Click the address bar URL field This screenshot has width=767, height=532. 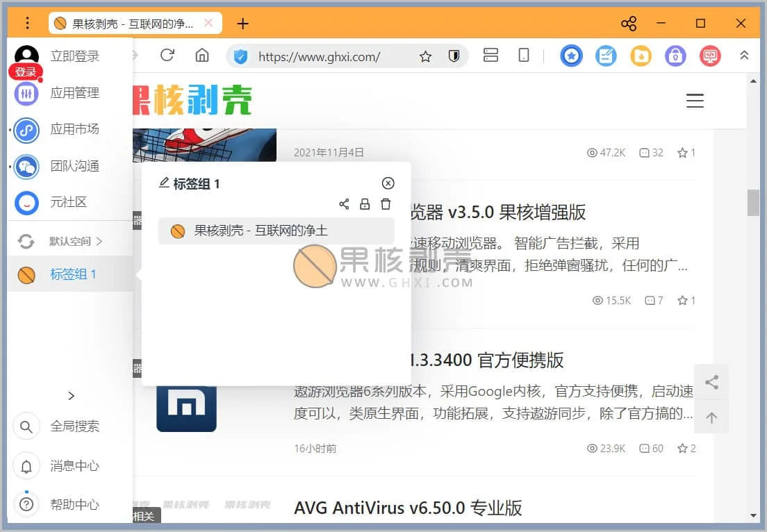319,57
